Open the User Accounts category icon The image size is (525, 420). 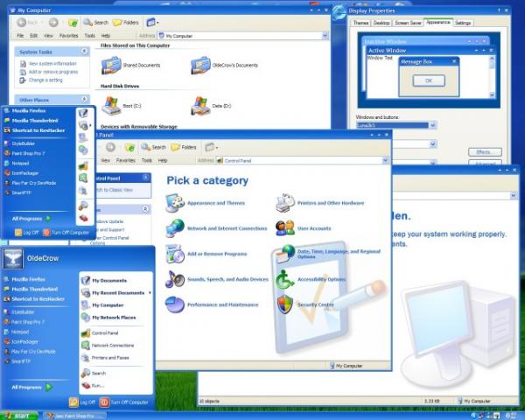[x=285, y=228]
